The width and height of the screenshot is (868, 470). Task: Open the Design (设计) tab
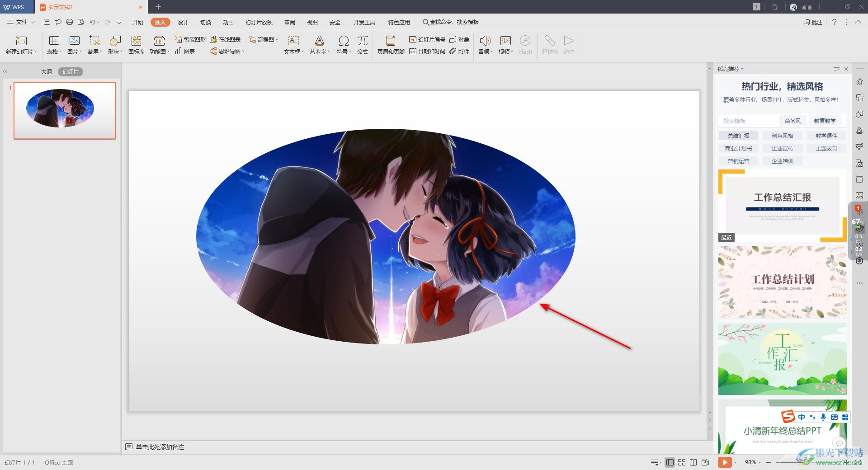coord(183,22)
